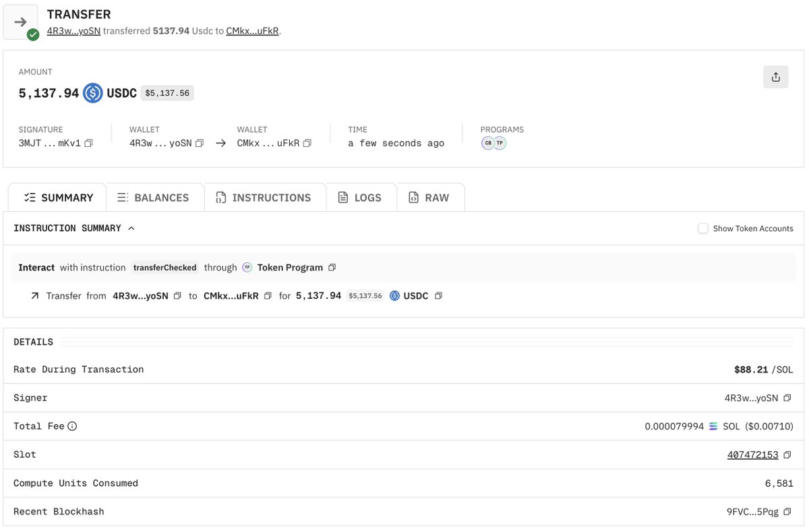Switch to the Balances tab
The image size is (809, 532).
154,198
